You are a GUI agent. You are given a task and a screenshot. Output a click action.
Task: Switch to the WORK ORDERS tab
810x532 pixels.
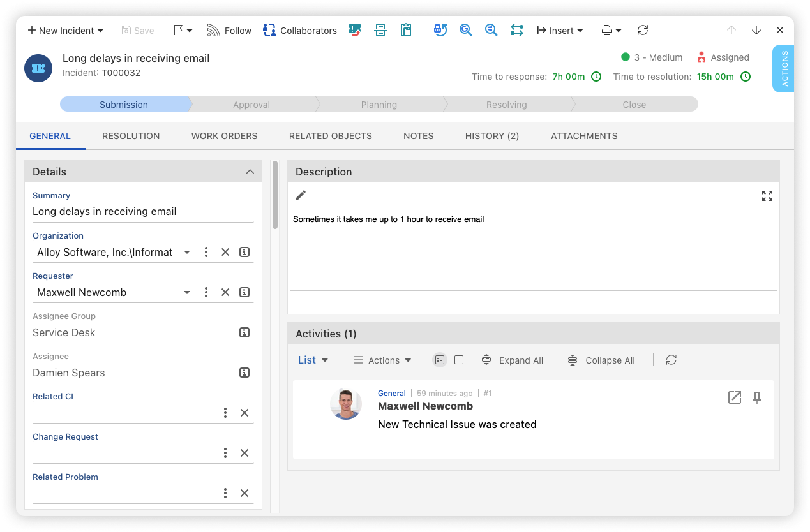(x=225, y=136)
